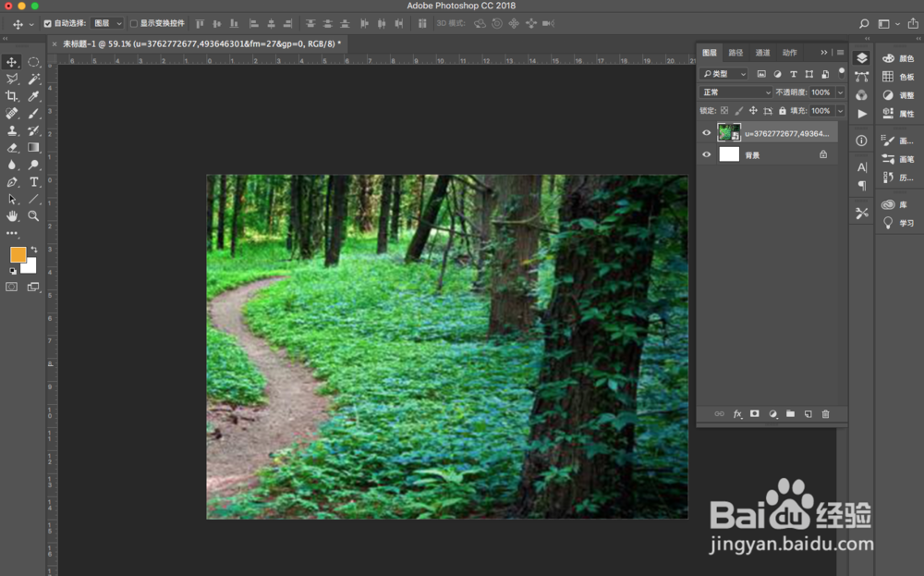Open the Layers panel flyout menu
Viewport: 924px width, 576px height.
point(840,53)
